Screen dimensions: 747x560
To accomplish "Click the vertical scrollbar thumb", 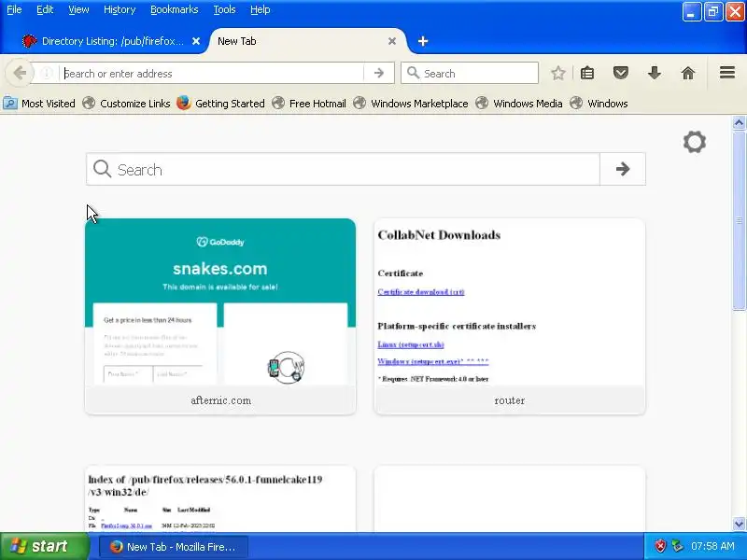I will pos(739,219).
